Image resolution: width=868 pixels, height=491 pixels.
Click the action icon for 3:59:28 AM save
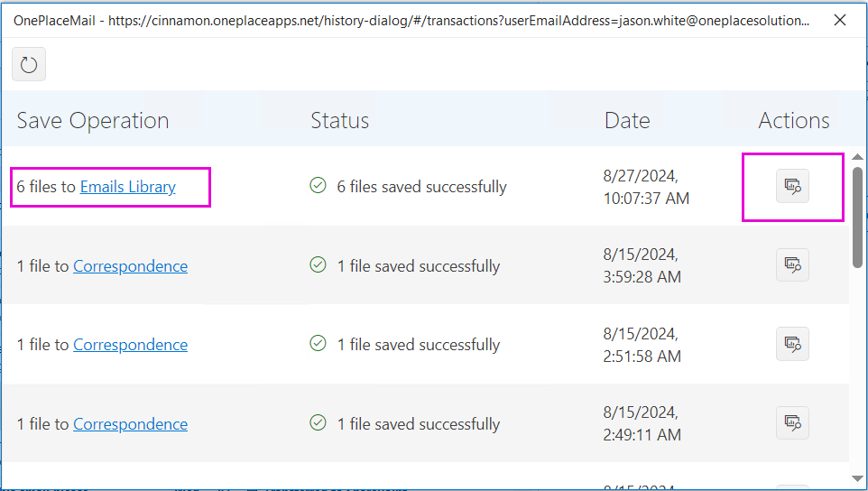click(x=792, y=265)
